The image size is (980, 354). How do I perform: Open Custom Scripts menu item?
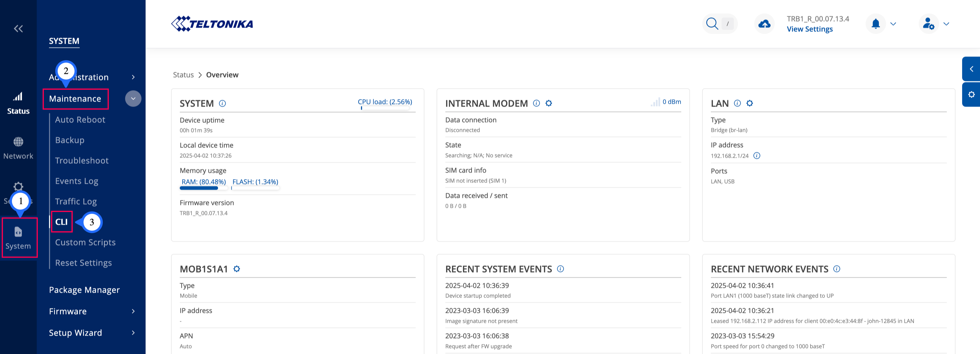click(85, 243)
